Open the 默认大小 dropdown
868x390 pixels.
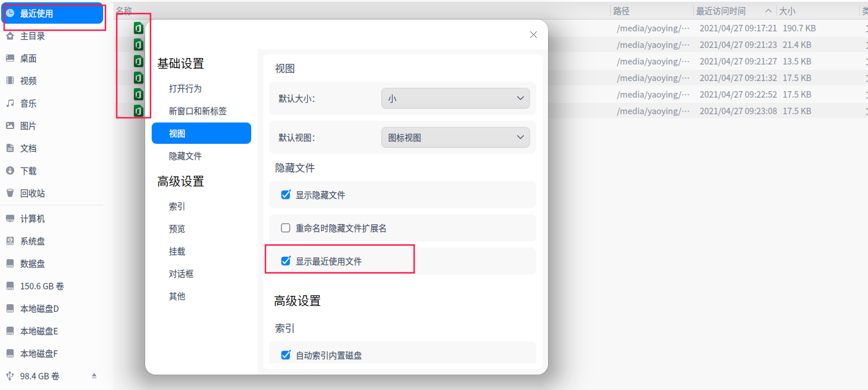[455, 98]
